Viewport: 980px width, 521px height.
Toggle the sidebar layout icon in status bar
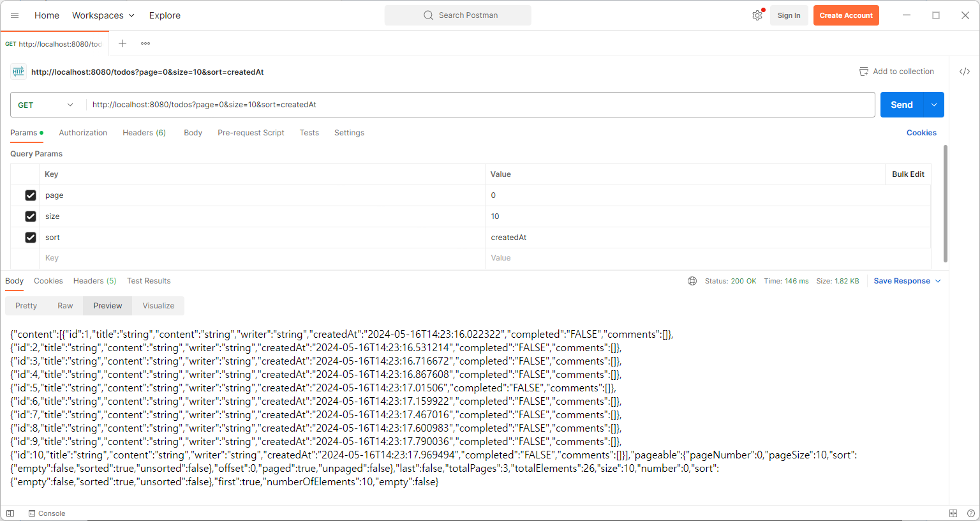10,513
